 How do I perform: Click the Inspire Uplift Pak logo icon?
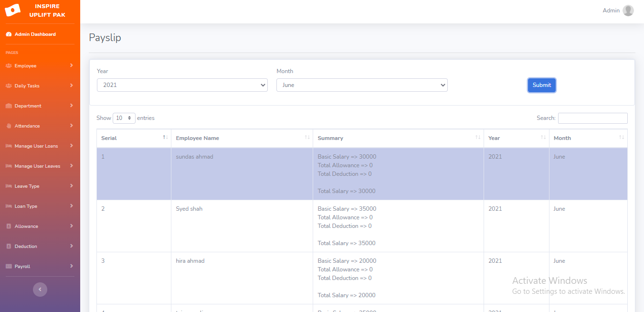coord(12,10)
